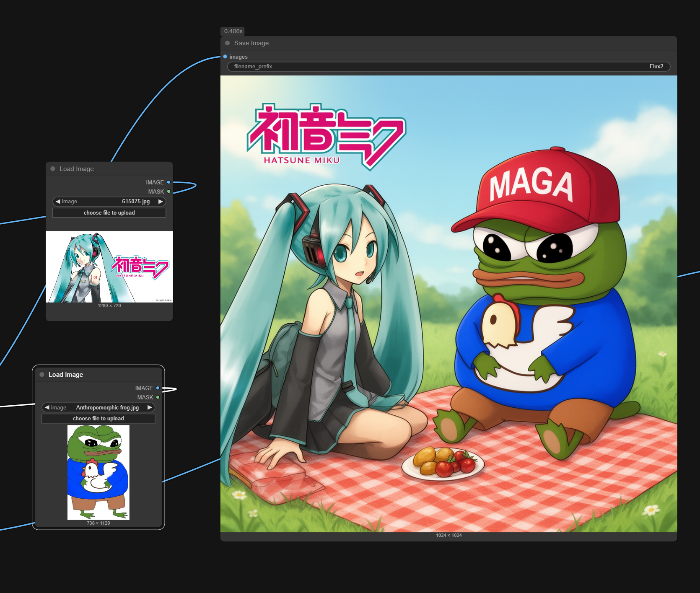700x593 pixels.
Task: Click the IMAGE output port of the frog image node
Action: coord(158,388)
